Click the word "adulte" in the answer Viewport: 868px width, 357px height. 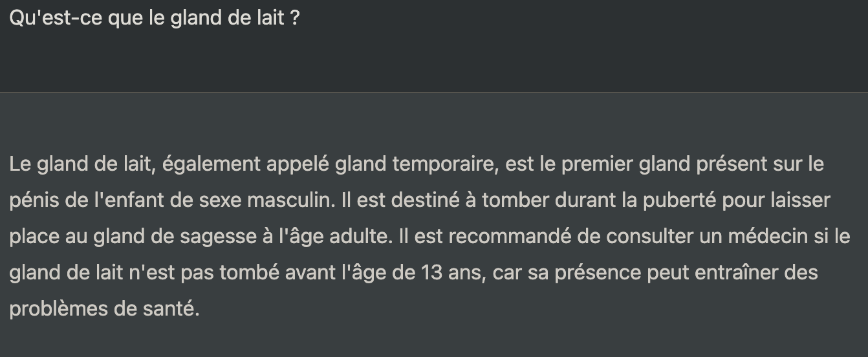[x=361, y=237]
